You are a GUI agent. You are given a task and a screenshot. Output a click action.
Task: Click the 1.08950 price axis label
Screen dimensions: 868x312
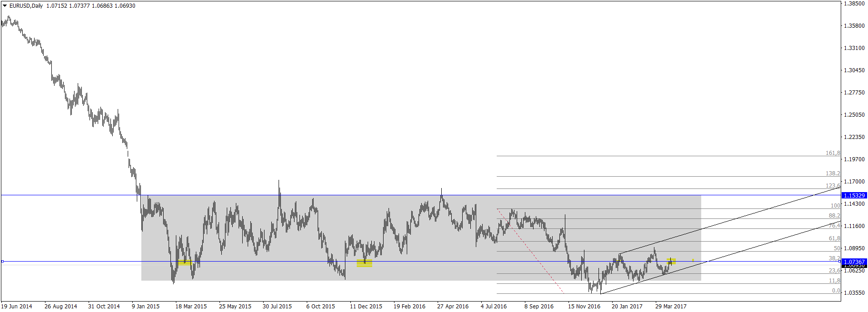854,248
